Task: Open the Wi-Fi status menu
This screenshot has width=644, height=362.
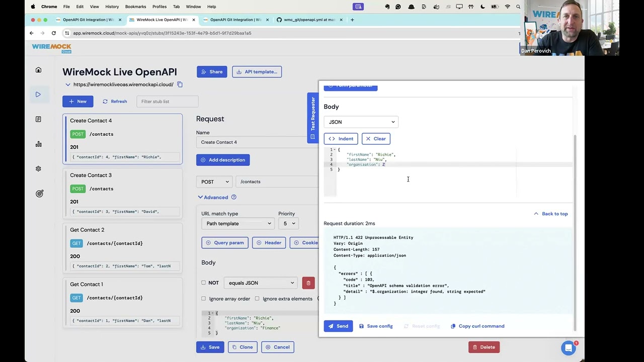Action: (507, 7)
